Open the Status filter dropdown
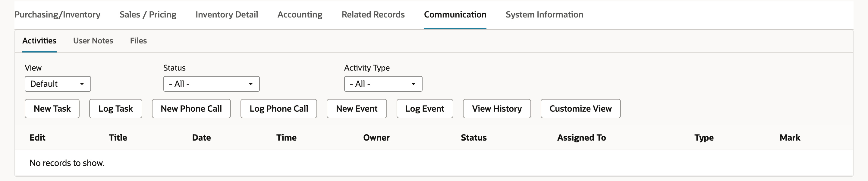 (x=211, y=84)
